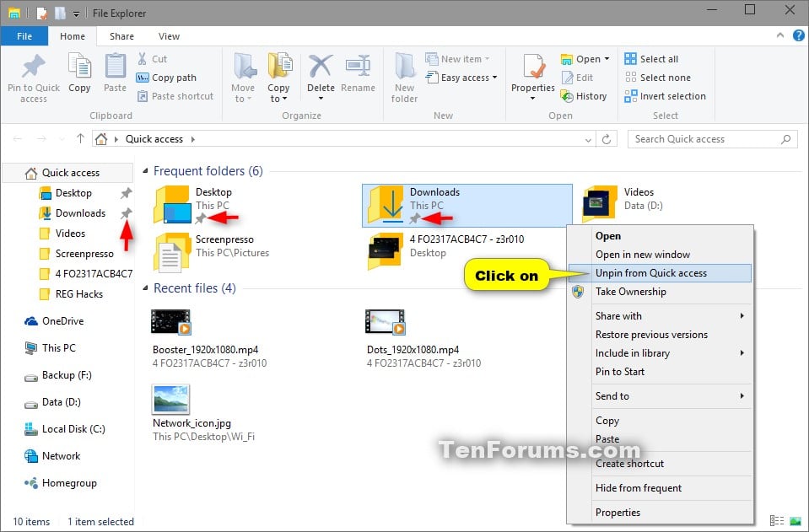The width and height of the screenshot is (809, 532).
Task: Click the Paste ribbon icon
Action: pos(115,73)
